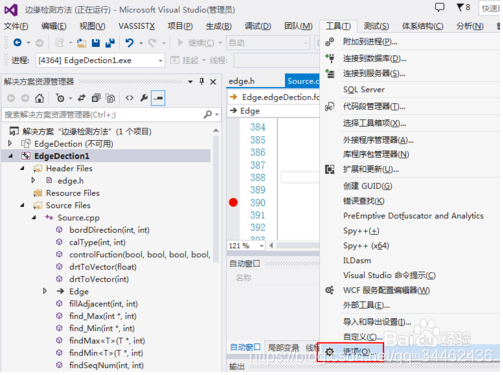
Task: Select drtToVector(float) function
Action: tap(103, 267)
